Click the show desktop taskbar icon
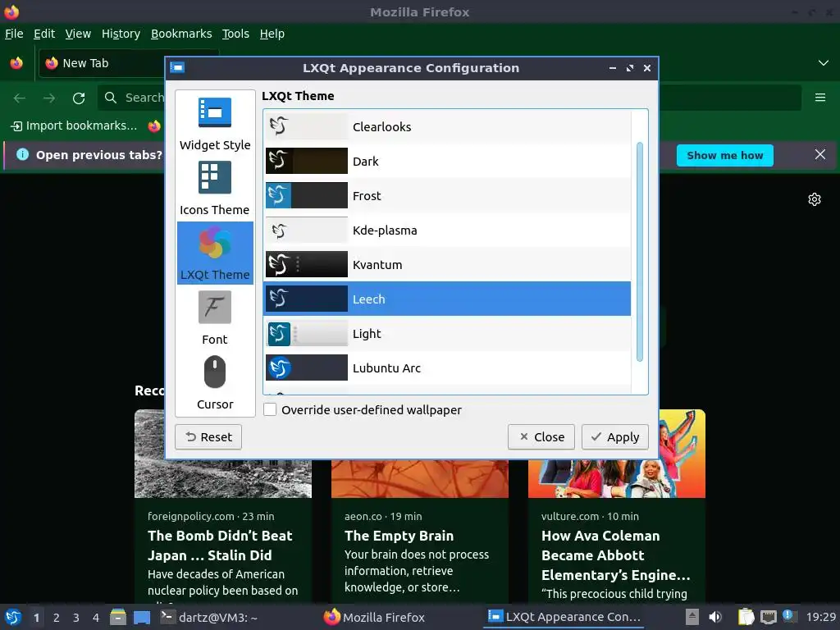Image resolution: width=840 pixels, height=630 pixels. point(142,617)
